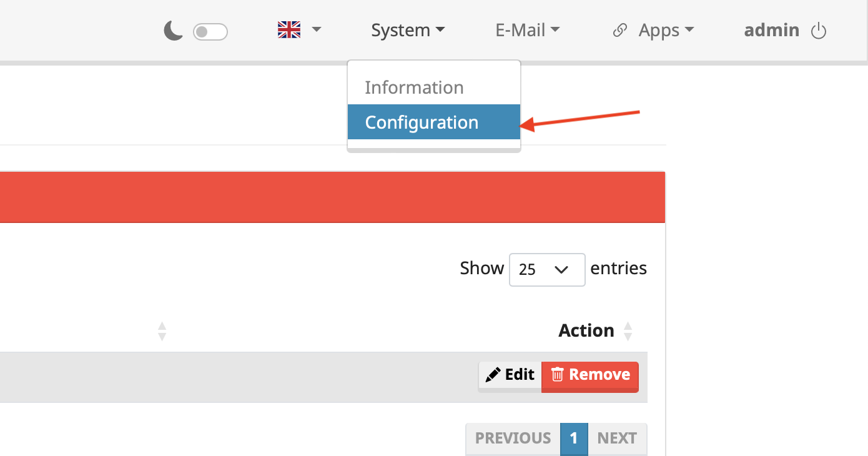Click the admin username
This screenshot has height=456, width=868.
tap(772, 30)
